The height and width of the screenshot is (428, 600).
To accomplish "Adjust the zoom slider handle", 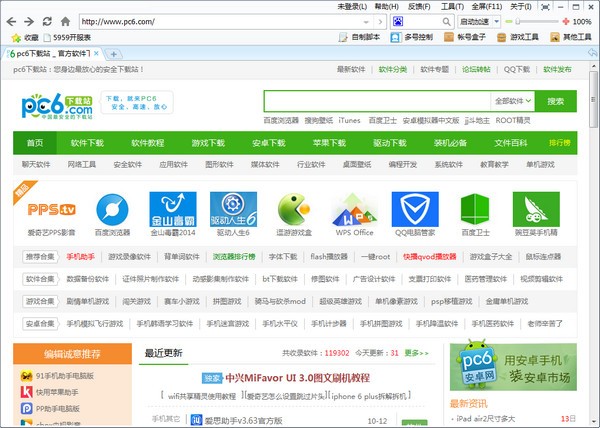I will (517, 21).
